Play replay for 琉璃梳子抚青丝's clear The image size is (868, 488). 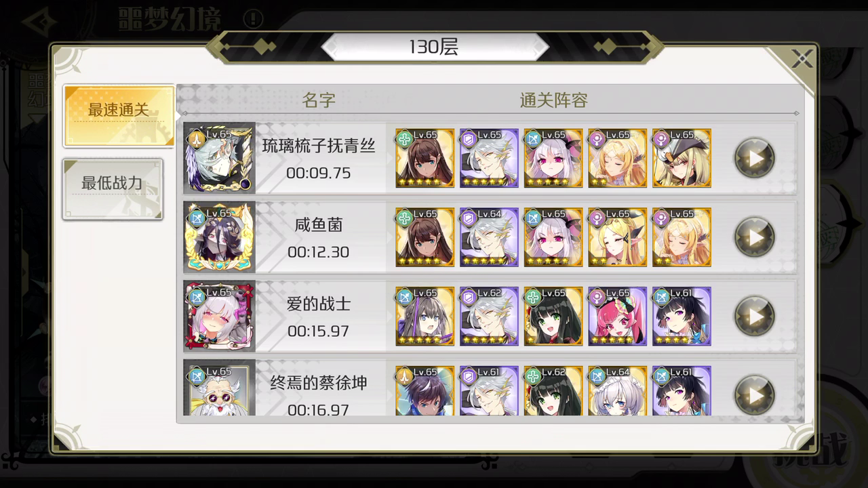click(x=754, y=158)
